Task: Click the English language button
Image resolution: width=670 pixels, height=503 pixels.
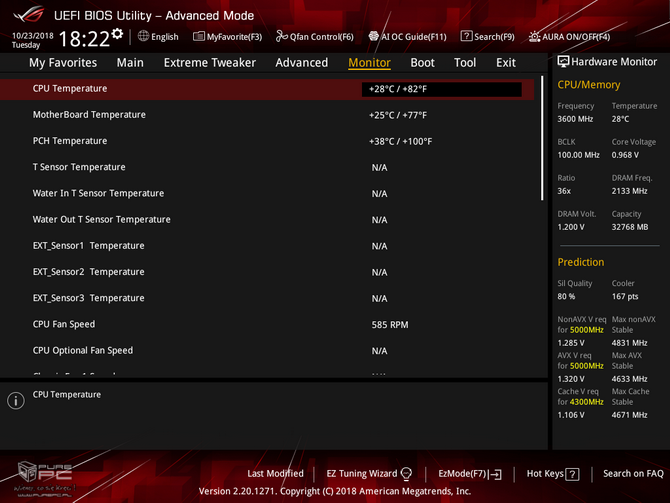Action: click(x=158, y=37)
